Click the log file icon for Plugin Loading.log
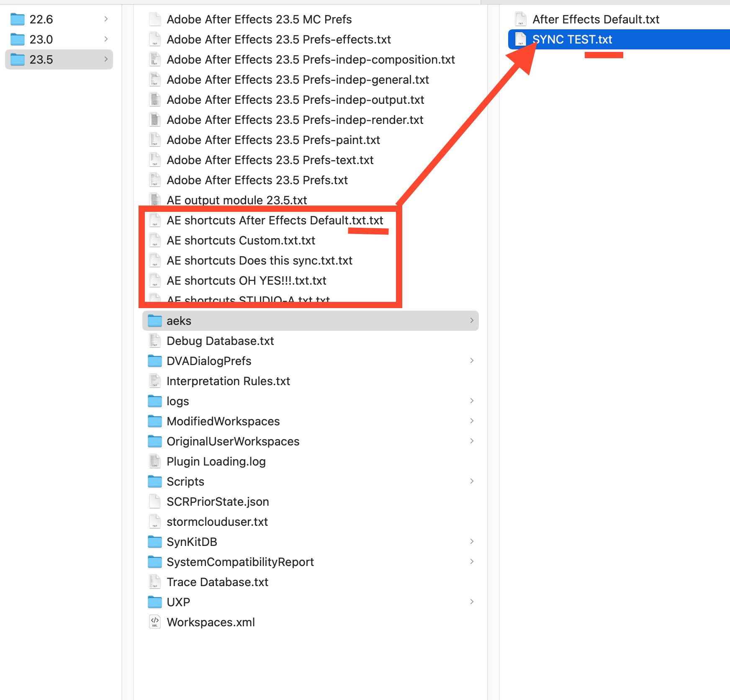 tap(155, 461)
